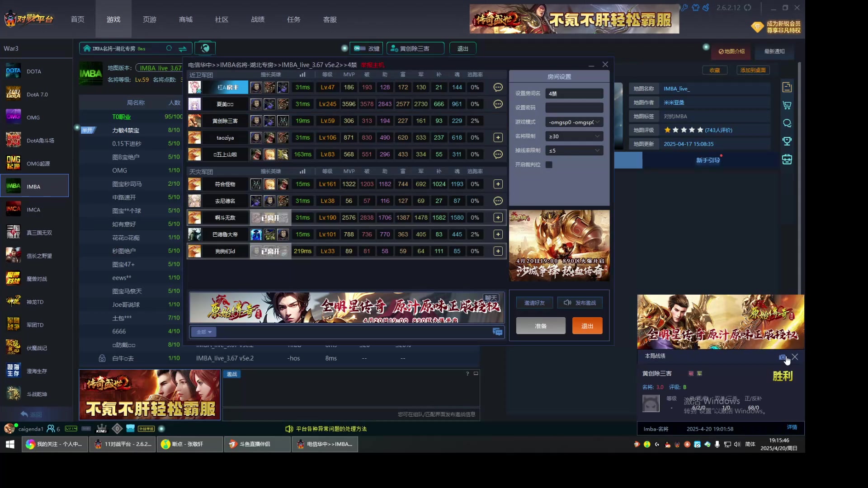Click the chat window icon at input right
868x488 pixels.
(497, 332)
